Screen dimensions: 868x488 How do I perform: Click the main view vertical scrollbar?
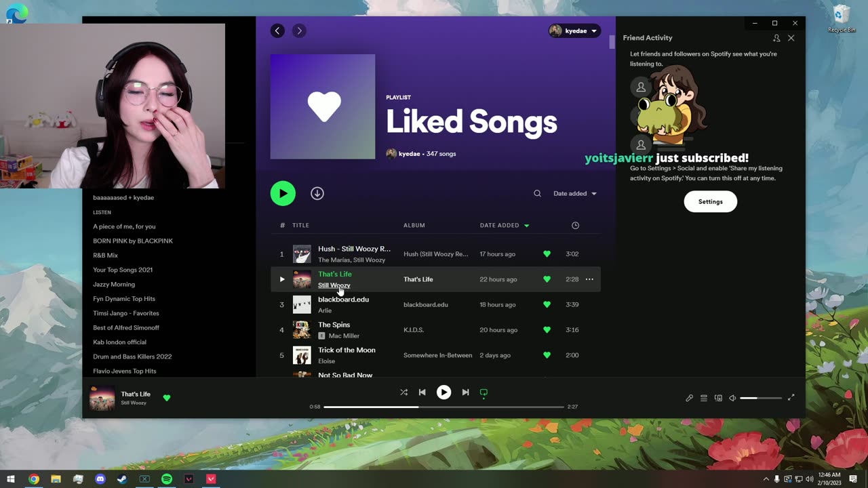click(612, 42)
